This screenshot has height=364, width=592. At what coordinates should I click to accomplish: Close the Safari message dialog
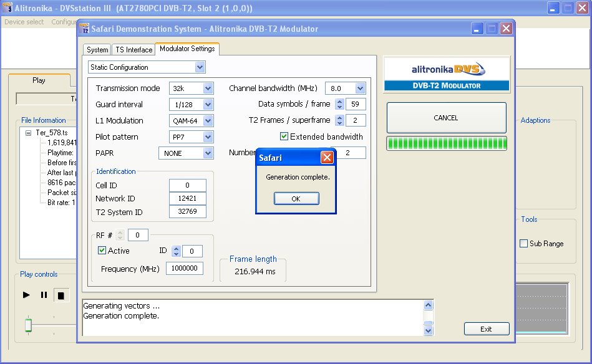click(x=327, y=157)
